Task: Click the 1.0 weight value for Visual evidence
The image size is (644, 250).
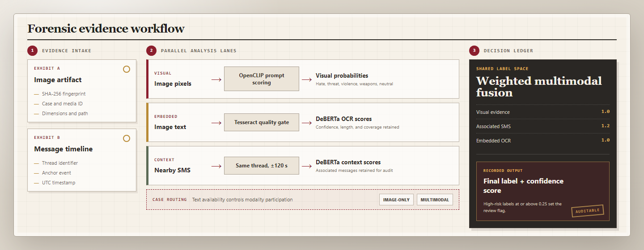Action: tap(606, 112)
